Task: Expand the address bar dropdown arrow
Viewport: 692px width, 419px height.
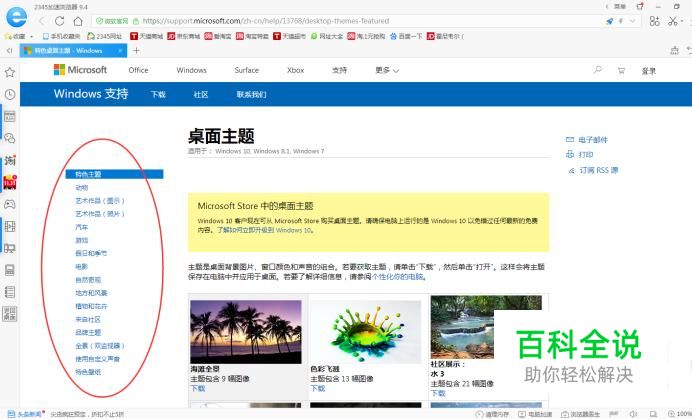Action: pos(632,21)
